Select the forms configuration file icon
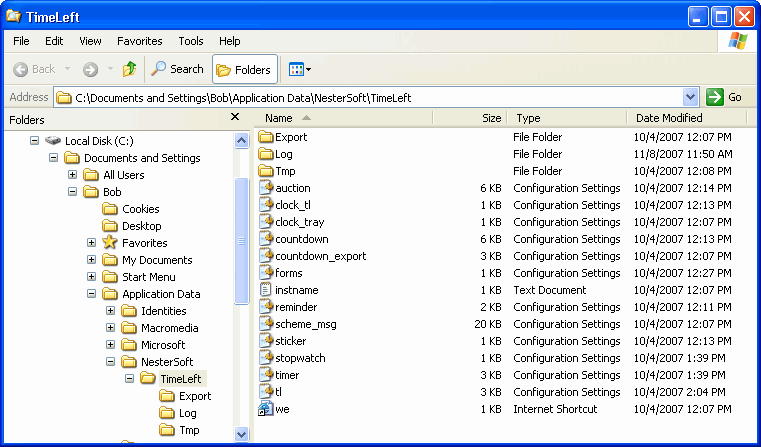The image size is (761, 447). click(x=265, y=273)
